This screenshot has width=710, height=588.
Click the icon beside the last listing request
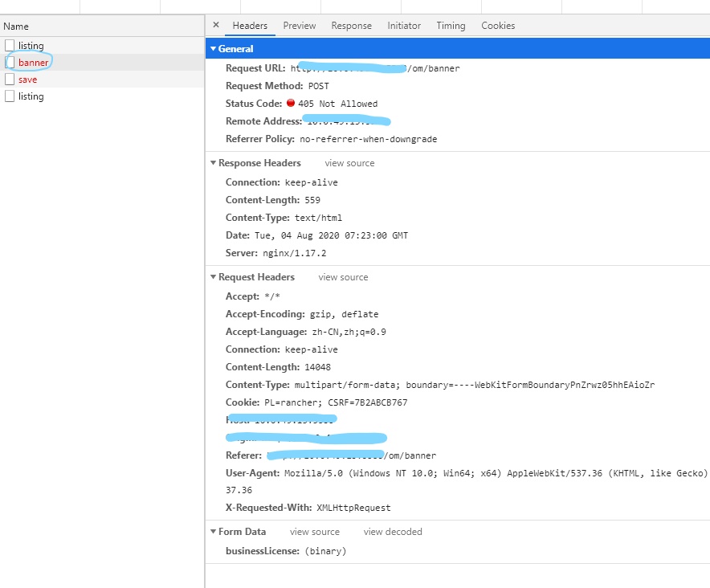point(10,96)
